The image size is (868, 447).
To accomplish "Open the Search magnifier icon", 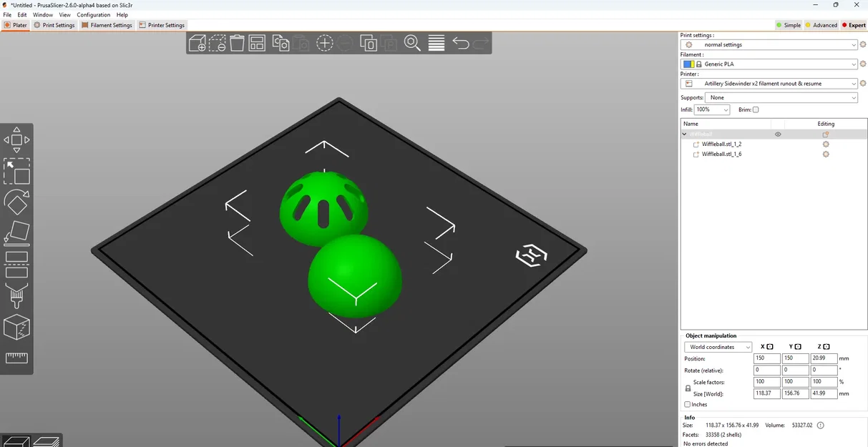I will [x=412, y=44].
